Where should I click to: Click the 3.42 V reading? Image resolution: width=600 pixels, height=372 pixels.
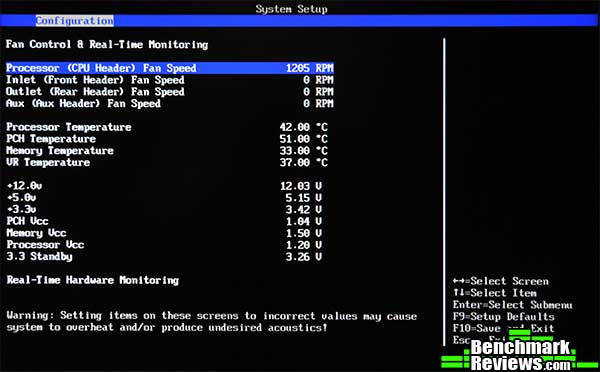(x=304, y=210)
